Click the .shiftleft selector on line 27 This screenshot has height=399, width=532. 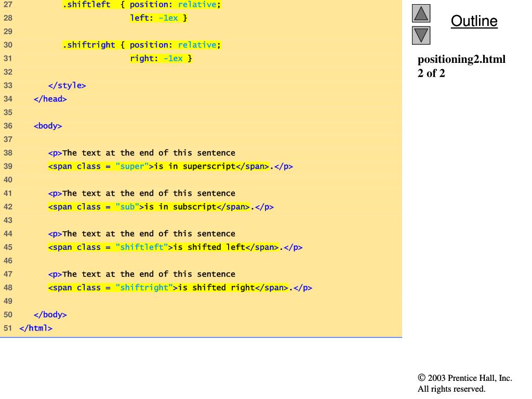87,5
